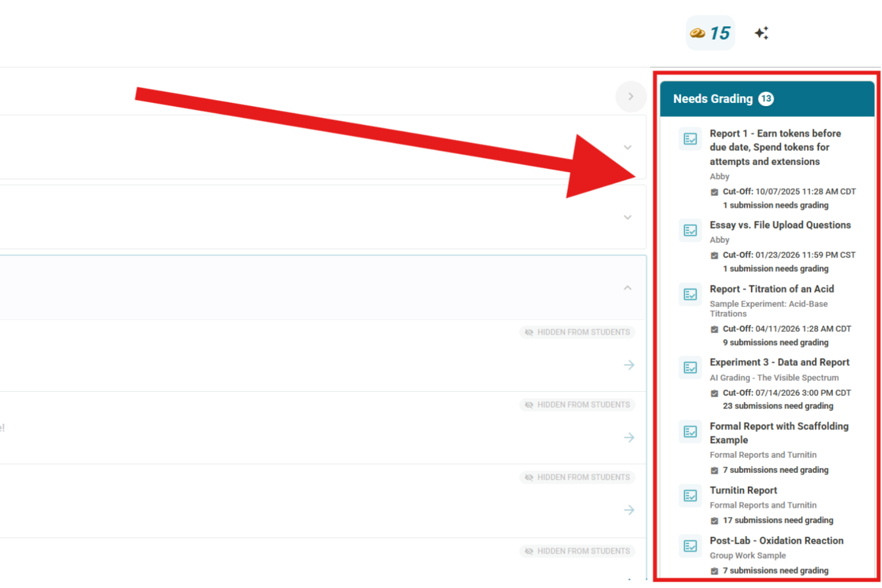Collapse the open section with up chevron
The width and height of the screenshot is (882, 588).
tap(628, 288)
